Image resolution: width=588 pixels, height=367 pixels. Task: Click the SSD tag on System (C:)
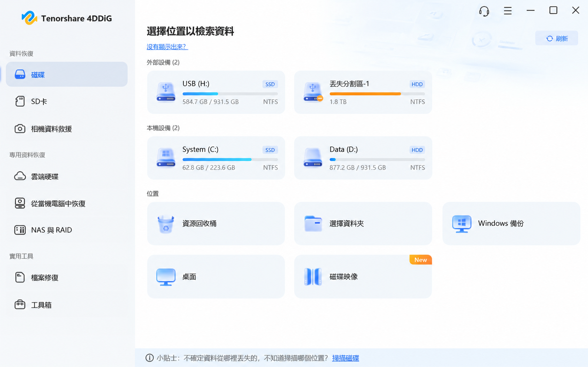(x=270, y=150)
